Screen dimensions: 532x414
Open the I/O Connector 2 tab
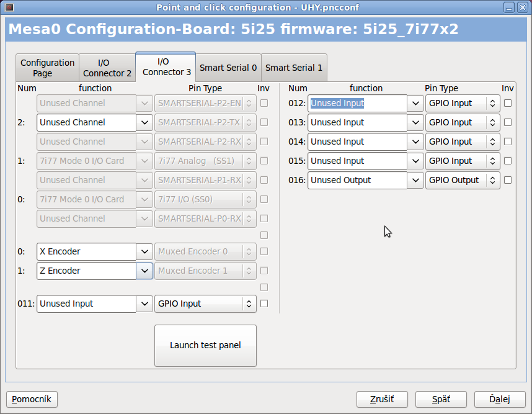click(107, 68)
